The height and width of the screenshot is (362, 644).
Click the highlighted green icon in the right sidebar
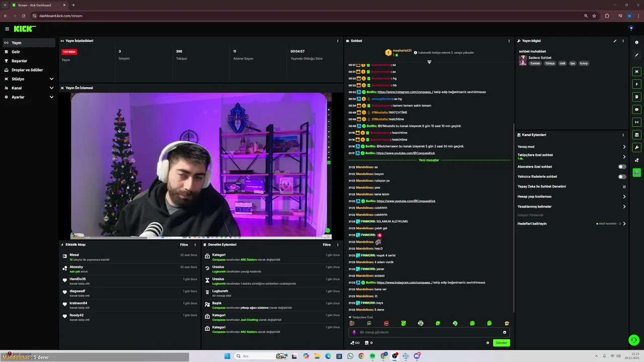tap(636, 172)
